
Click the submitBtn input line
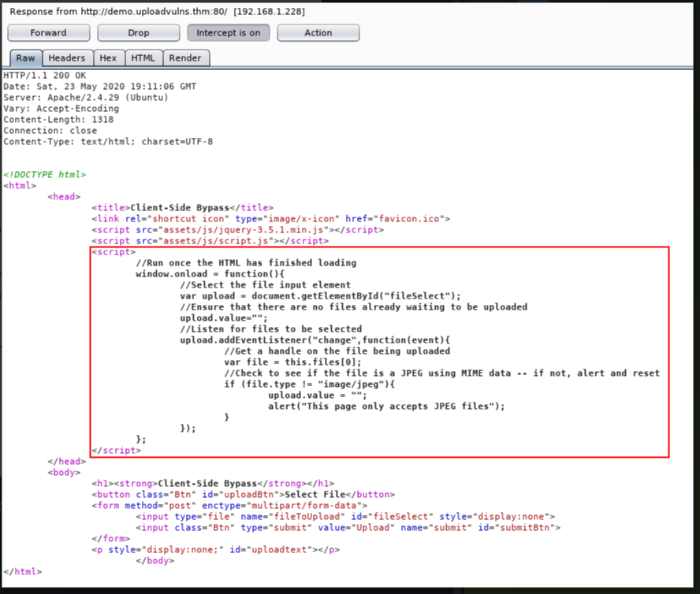click(348, 528)
